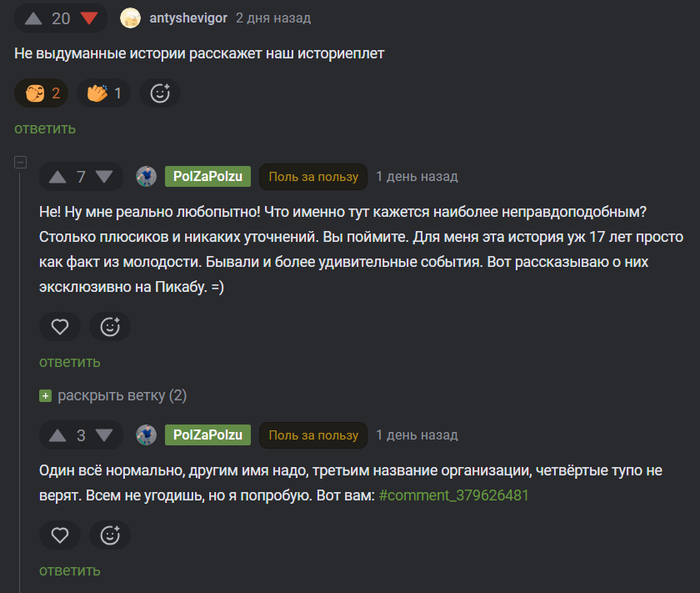Image resolution: width=700 pixels, height=593 pixels.
Task: Downvote the comment rated 3
Action: click(104, 435)
